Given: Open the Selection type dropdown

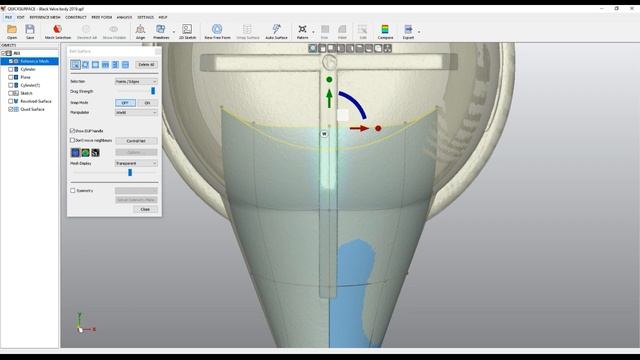Looking at the screenshot, I should click(136, 82).
